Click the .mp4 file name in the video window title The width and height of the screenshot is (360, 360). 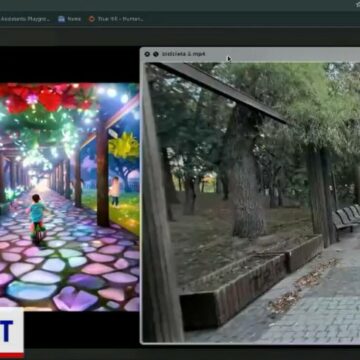[x=184, y=54]
